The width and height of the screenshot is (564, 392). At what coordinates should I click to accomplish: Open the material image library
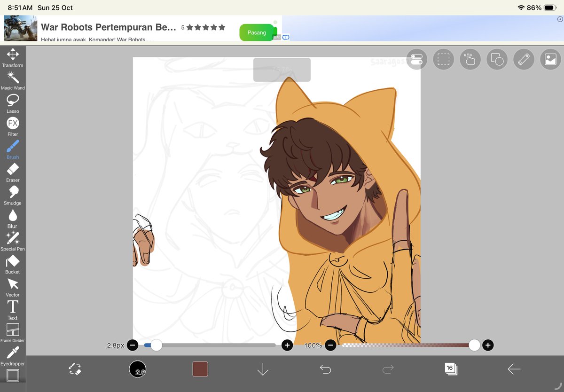click(x=550, y=59)
